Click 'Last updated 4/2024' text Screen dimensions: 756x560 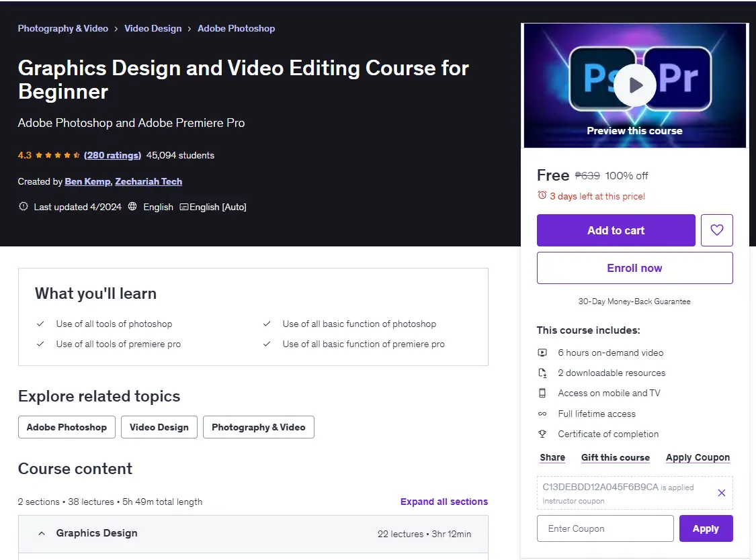78,207
